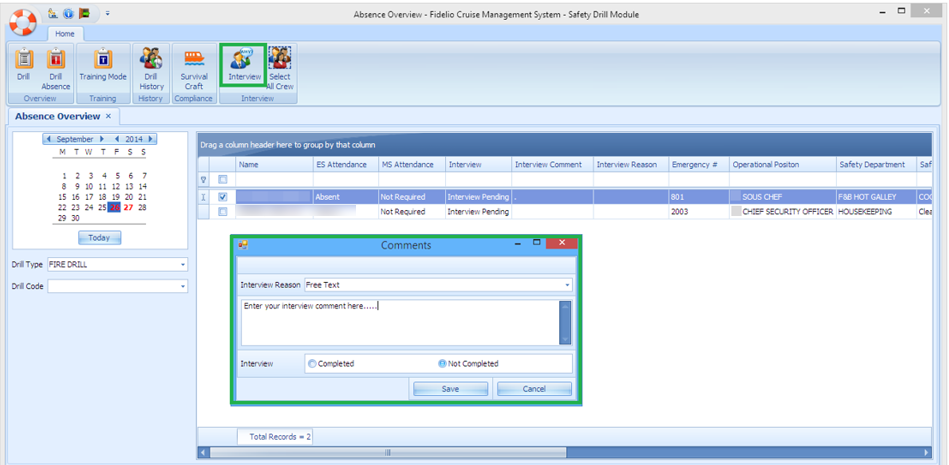Go to previous year arrow
The image size is (949, 465).
[x=117, y=139]
